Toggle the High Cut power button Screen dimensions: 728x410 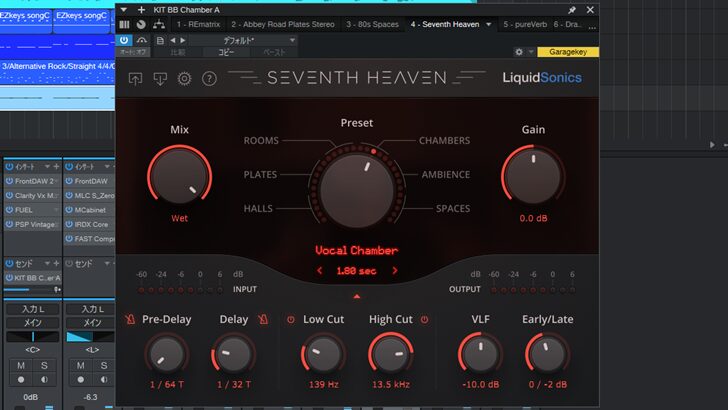pyautogui.click(x=424, y=319)
